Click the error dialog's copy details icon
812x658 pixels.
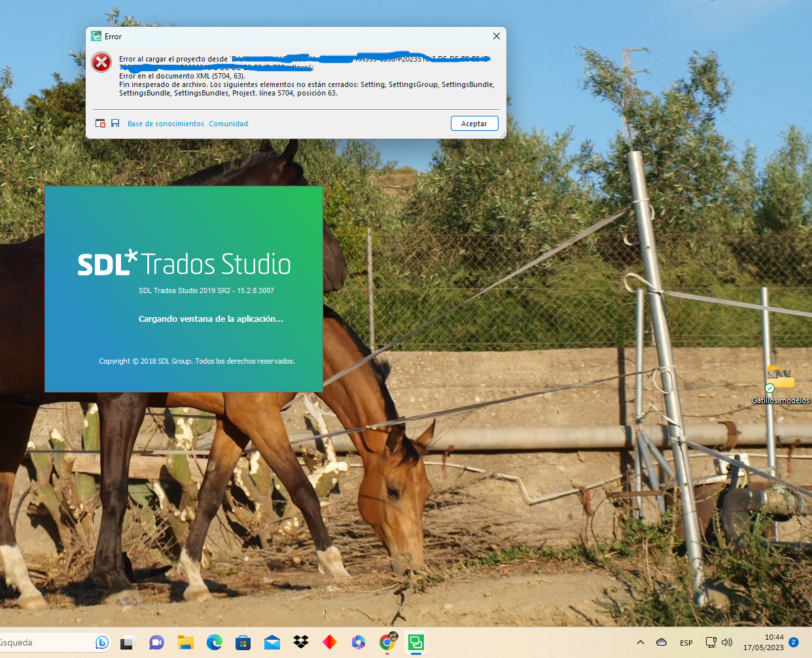(x=101, y=123)
